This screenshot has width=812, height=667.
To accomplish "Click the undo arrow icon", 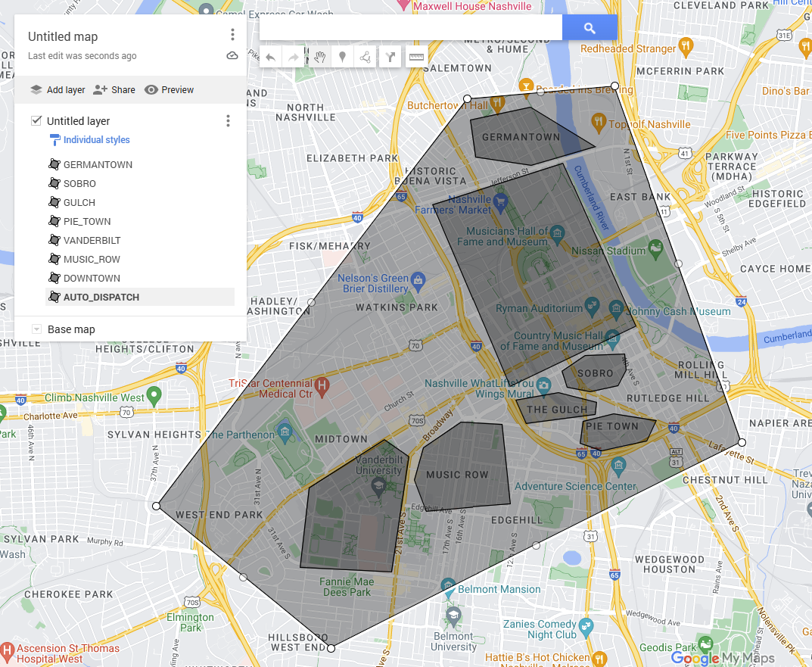I will pos(270,56).
